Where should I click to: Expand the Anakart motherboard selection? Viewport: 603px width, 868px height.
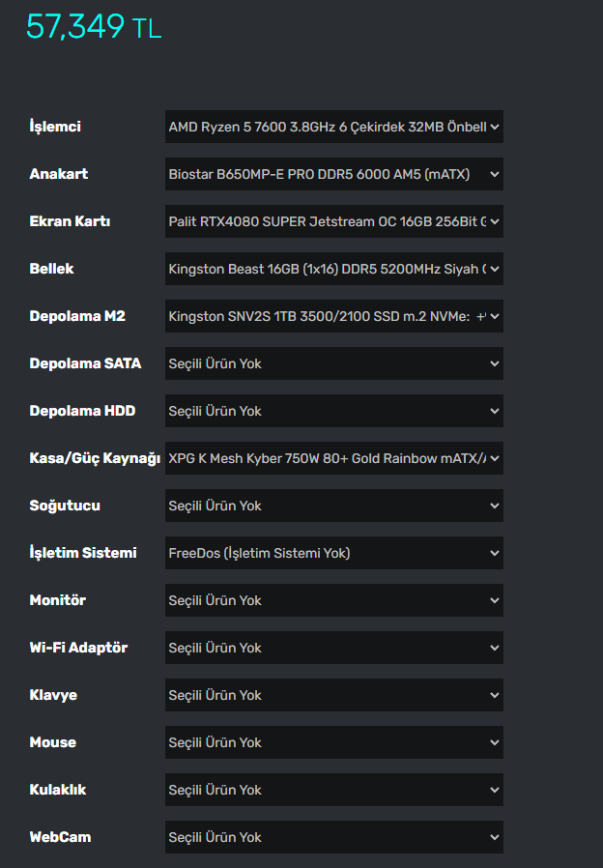(333, 174)
